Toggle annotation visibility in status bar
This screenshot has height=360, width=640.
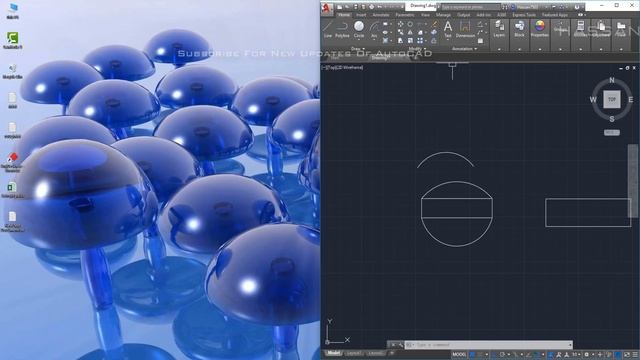point(550,355)
